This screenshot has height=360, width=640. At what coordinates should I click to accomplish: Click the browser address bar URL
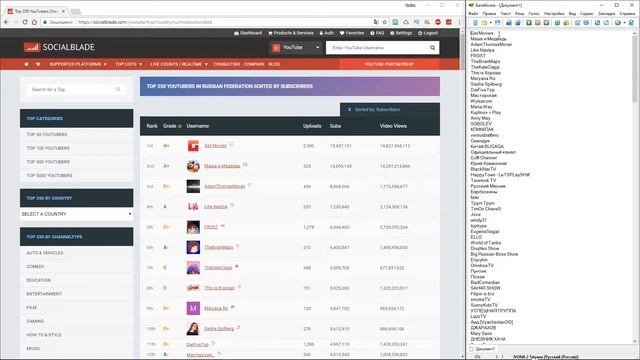pyautogui.click(x=145, y=22)
